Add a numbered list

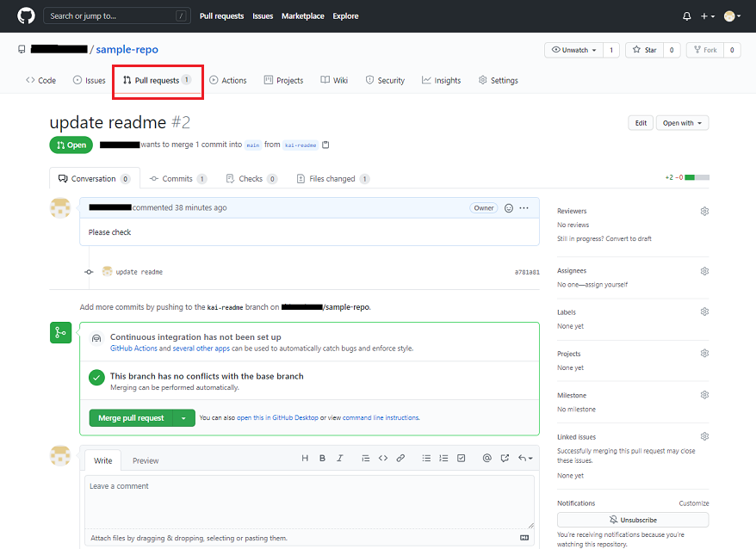coord(443,459)
